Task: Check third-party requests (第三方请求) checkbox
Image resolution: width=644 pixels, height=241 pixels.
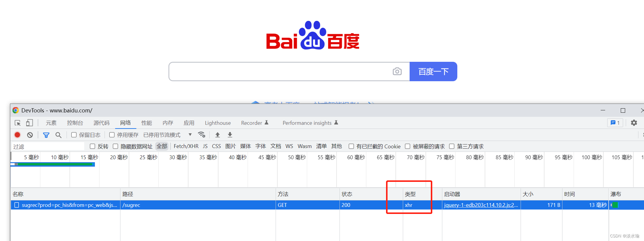Action: (x=452, y=146)
